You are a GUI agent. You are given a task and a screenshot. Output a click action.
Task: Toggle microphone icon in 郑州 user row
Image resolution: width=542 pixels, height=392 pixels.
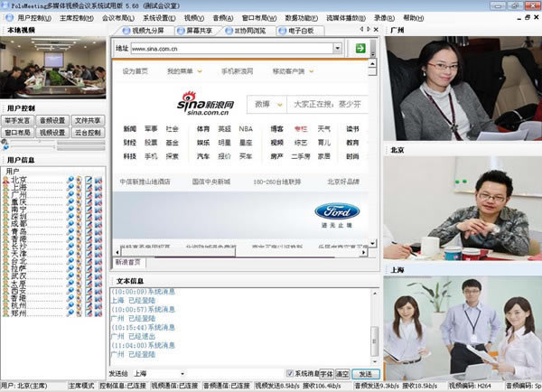click(70, 313)
